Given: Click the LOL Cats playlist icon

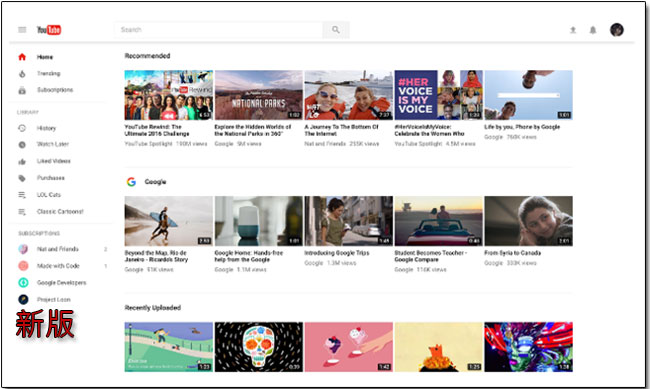Looking at the screenshot, I should pos(22,195).
